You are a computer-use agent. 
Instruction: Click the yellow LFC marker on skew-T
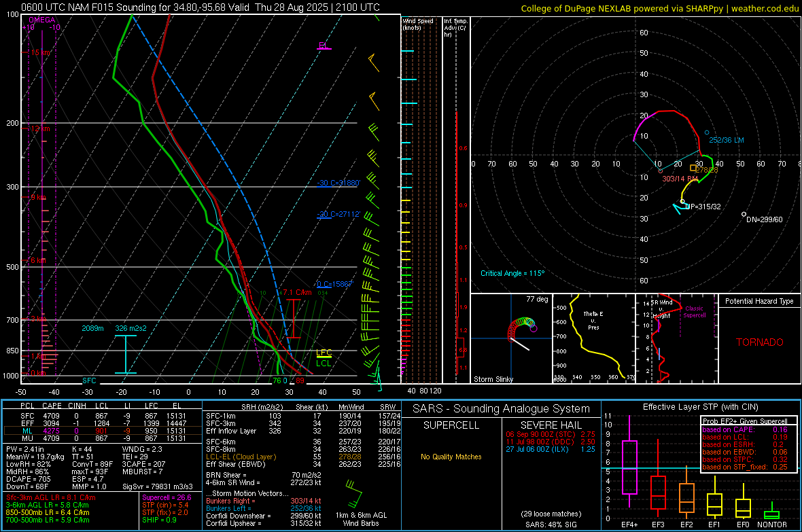point(324,353)
